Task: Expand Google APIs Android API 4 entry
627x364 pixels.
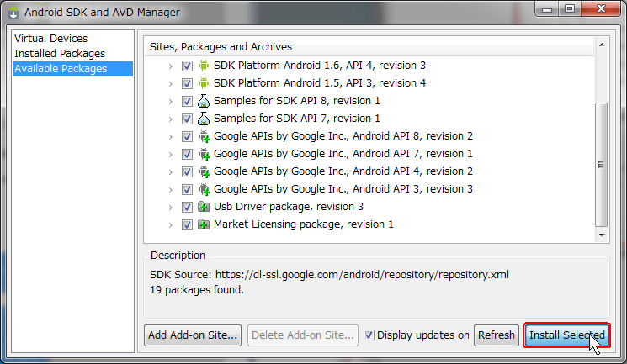Action: 170,171
